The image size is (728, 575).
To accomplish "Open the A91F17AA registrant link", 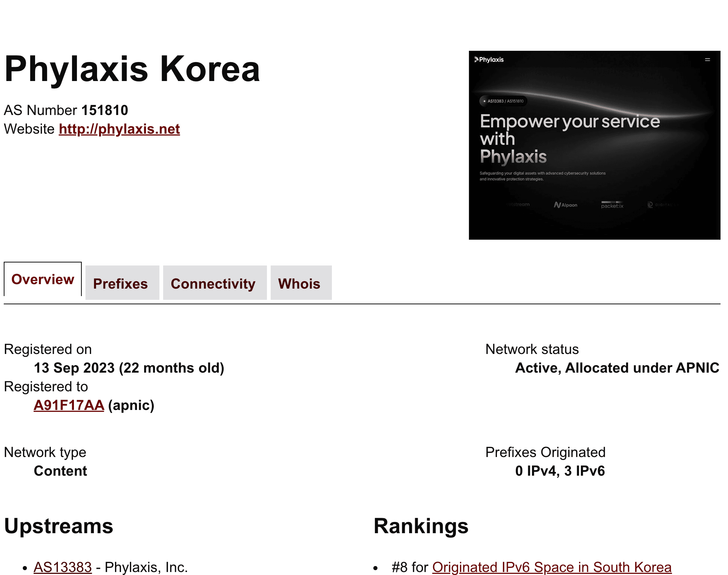I will click(x=69, y=405).
